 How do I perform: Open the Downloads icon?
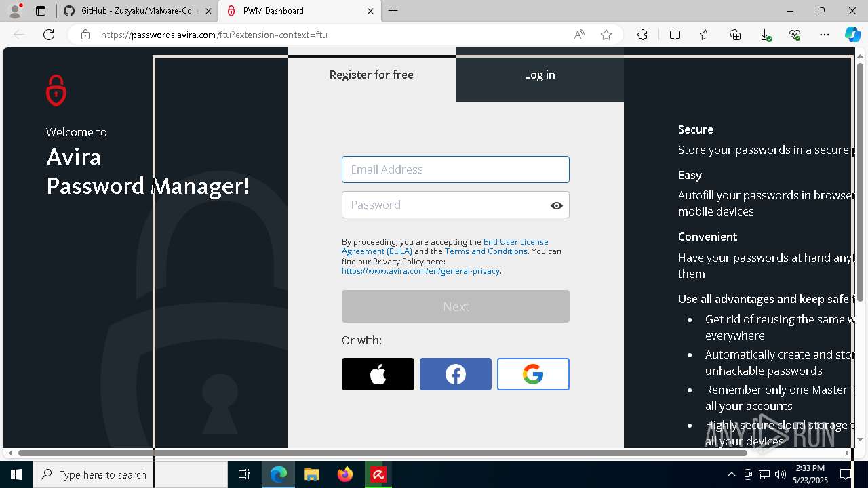pyautogui.click(x=765, y=35)
